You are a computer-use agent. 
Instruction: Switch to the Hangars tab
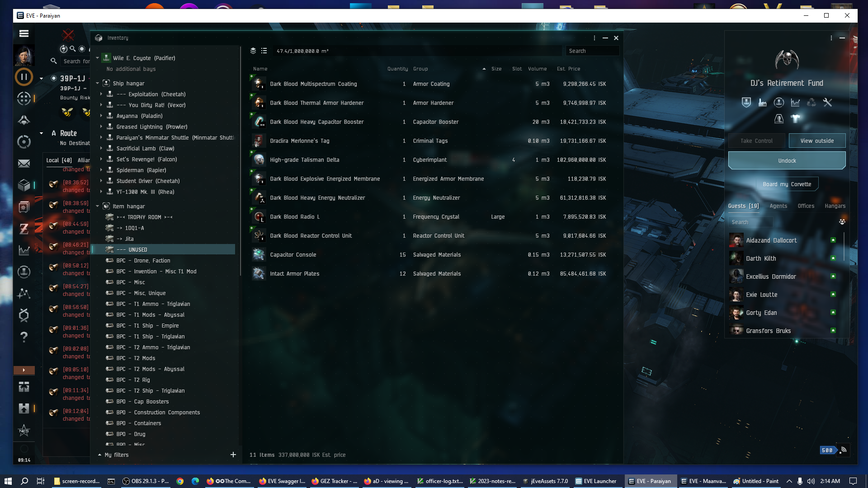pyautogui.click(x=835, y=206)
